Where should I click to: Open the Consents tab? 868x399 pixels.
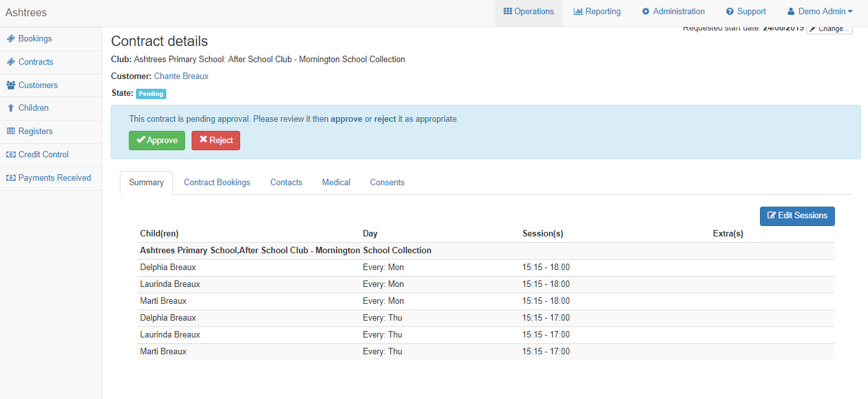pos(387,183)
